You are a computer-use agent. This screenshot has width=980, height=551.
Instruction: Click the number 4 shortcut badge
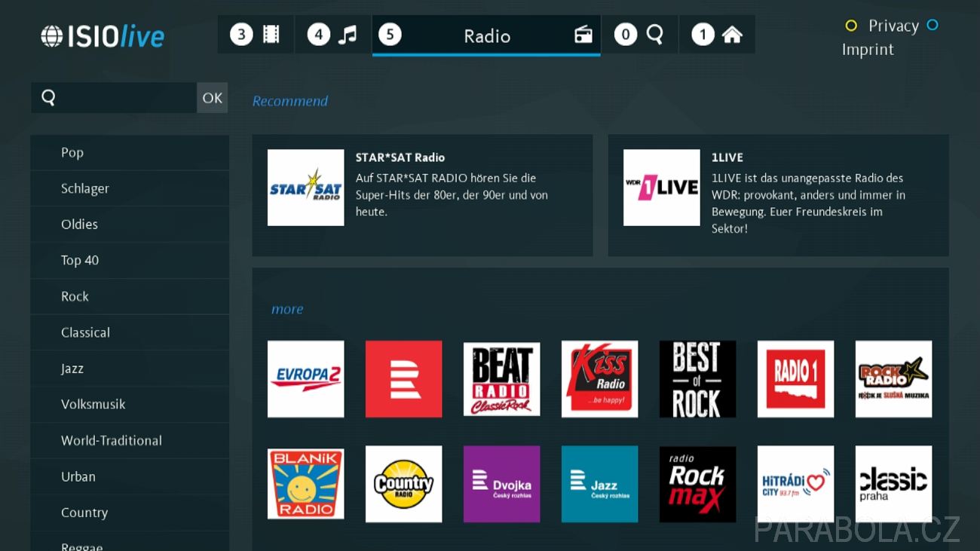(x=319, y=34)
